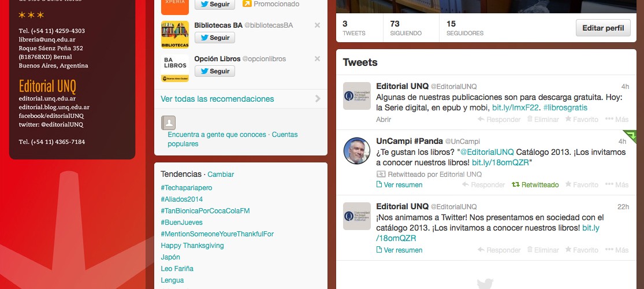The height and width of the screenshot is (289, 644).
Task: Open Encuentra a gente que conoces
Action: (217, 135)
